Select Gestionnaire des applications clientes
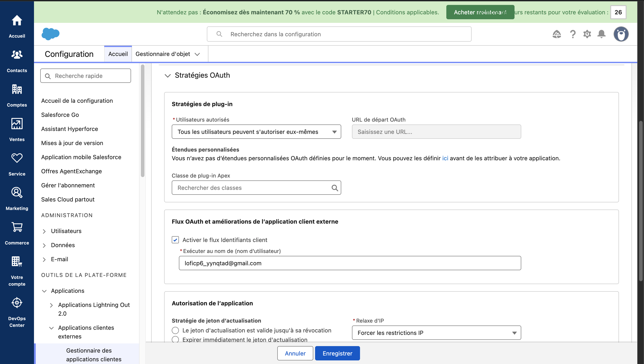The height and width of the screenshot is (364, 644). click(94, 355)
